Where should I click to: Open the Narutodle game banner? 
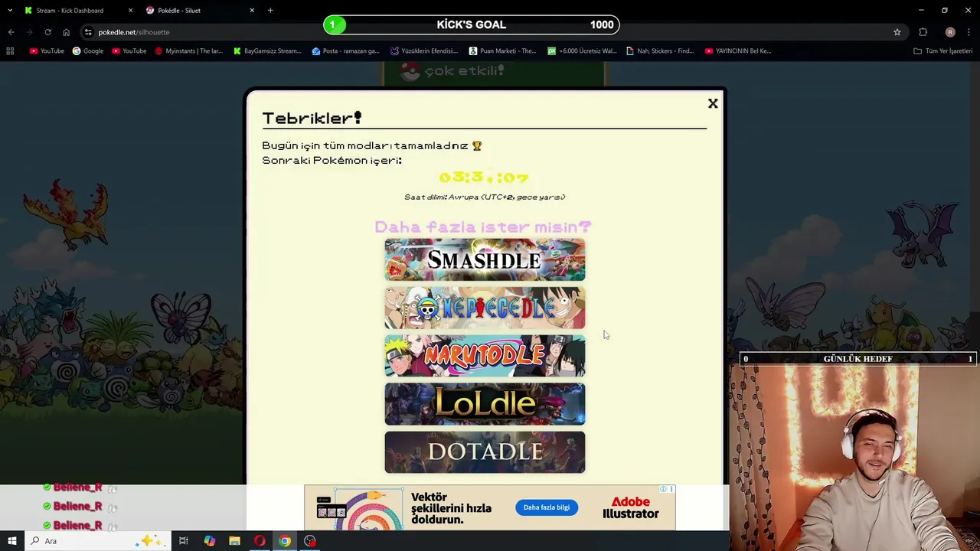(485, 356)
